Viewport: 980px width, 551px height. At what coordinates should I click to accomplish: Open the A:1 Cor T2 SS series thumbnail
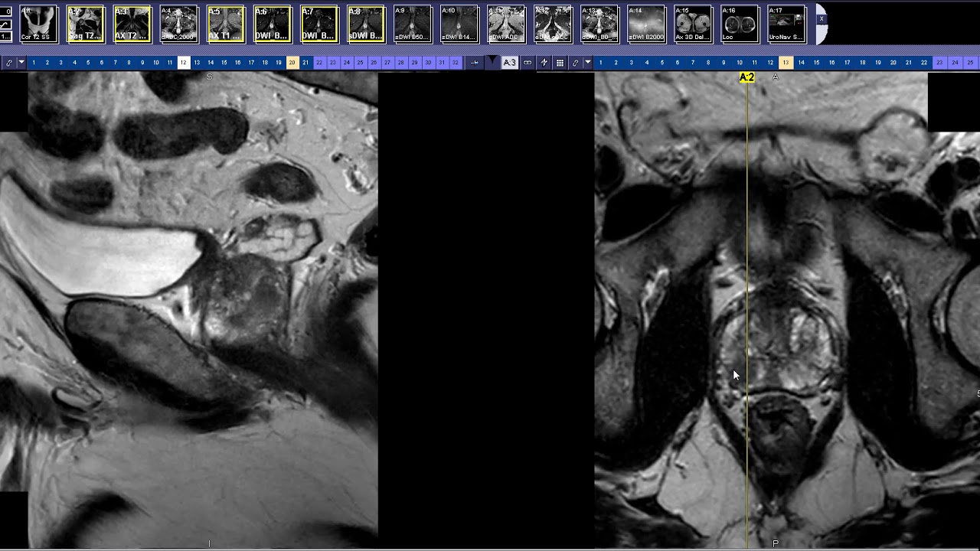pos(38,24)
